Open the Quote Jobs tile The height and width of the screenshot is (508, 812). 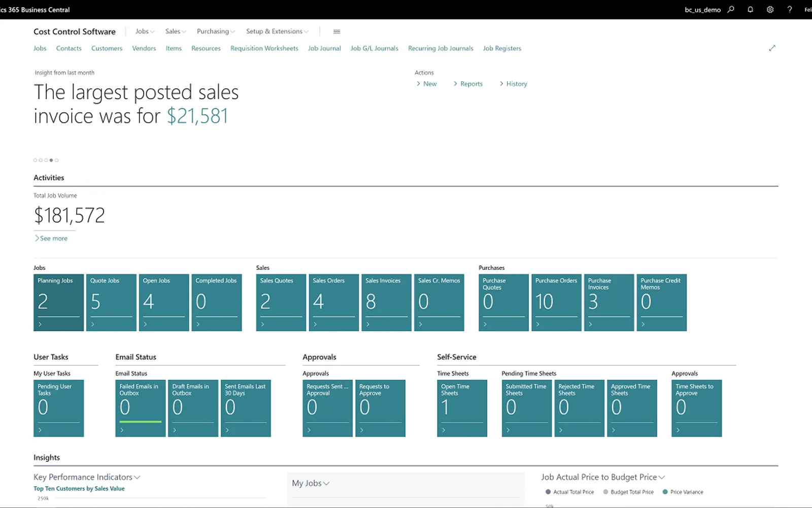pos(111,303)
